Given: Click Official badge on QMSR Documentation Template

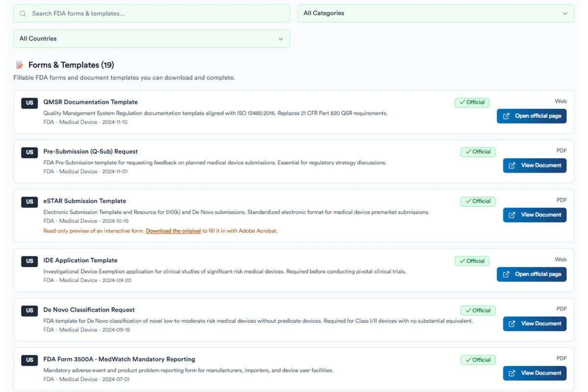Looking at the screenshot, I should tap(472, 102).
